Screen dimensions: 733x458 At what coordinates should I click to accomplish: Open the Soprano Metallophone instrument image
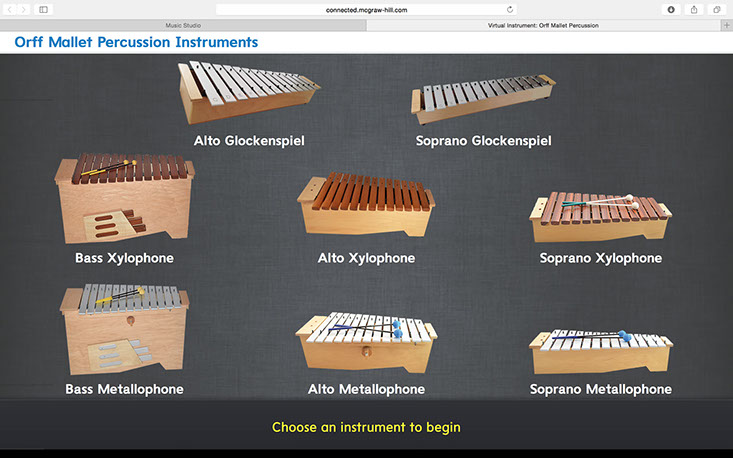601,351
